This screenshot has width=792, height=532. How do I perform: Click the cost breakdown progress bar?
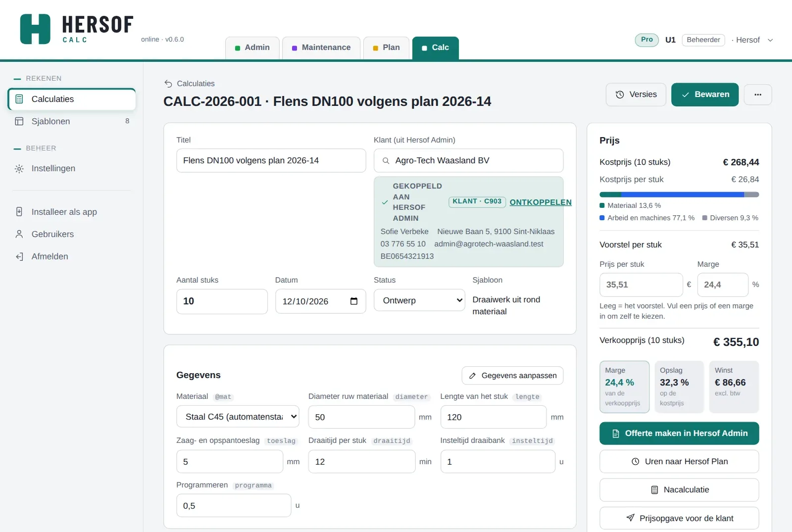(679, 194)
